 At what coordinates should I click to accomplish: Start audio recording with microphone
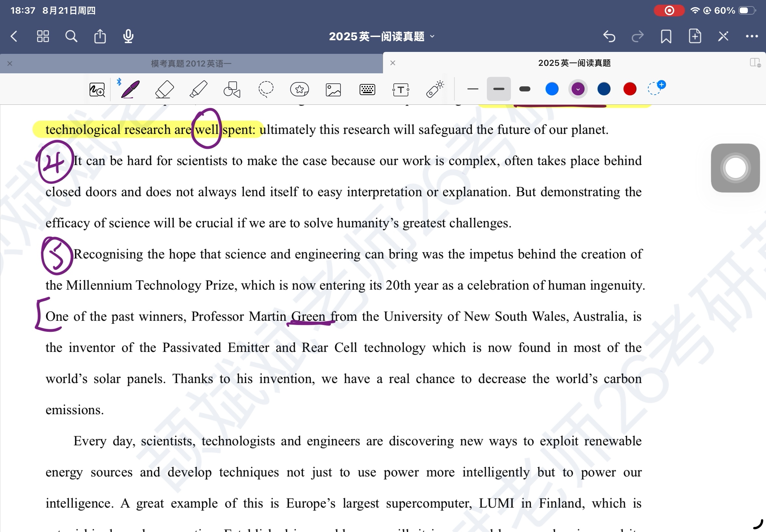click(129, 36)
